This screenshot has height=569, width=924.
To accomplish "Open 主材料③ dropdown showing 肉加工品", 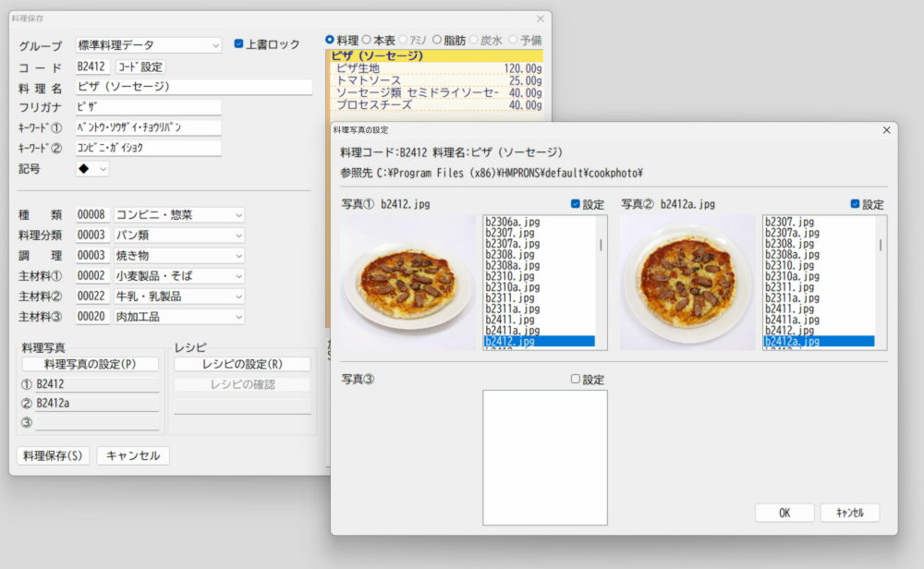I will pos(179,317).
